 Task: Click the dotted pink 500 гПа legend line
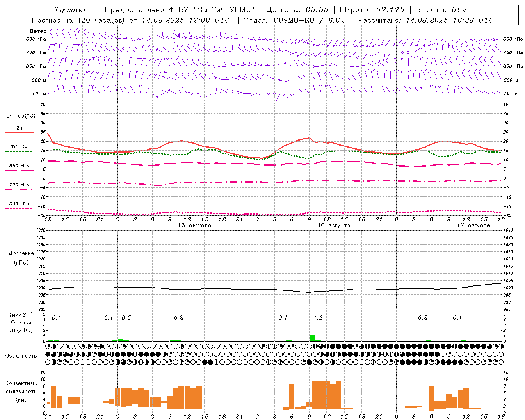18,209
